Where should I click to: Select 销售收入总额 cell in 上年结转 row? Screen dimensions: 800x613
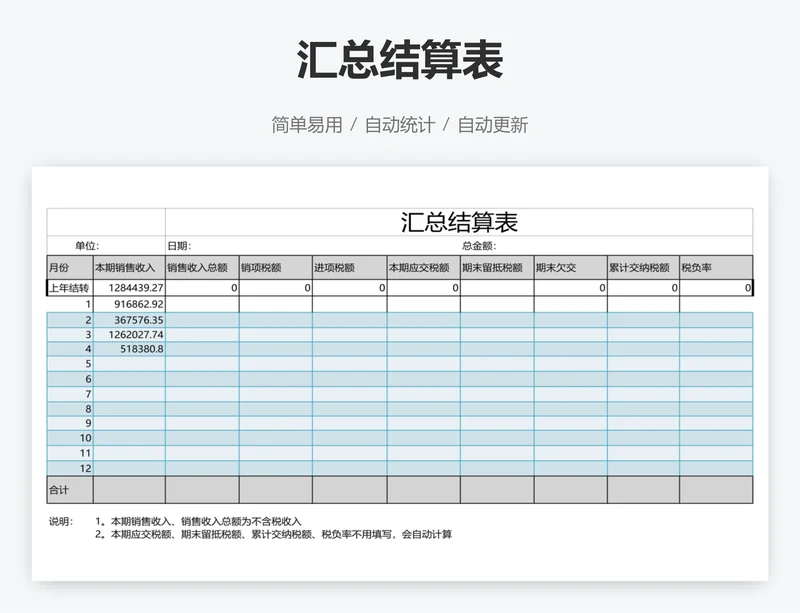202,288
